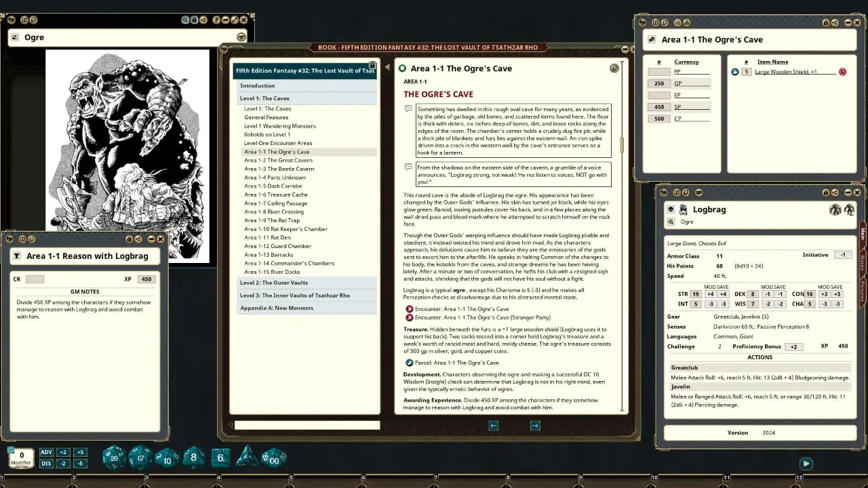Toggle the -5 modifier button
868x488 pixels.
point(80,464)
